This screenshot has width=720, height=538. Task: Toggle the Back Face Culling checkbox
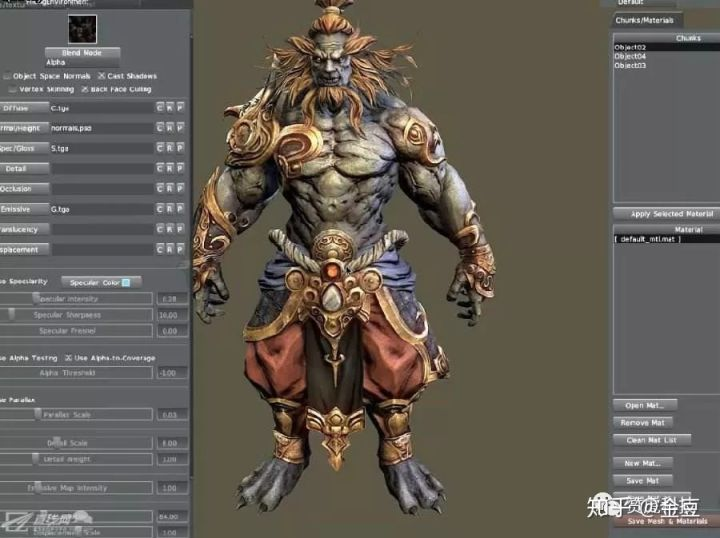click(x=84, y=89)
